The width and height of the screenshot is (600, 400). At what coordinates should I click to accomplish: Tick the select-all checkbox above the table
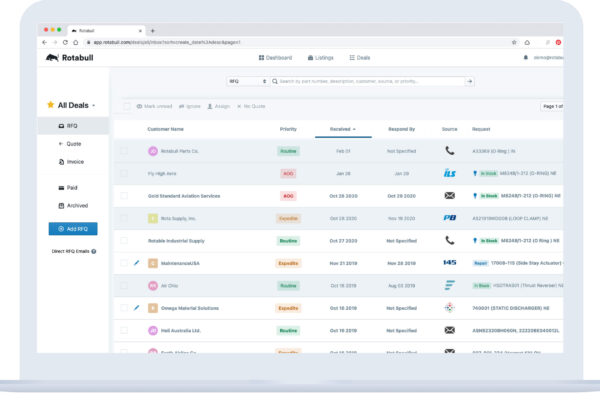coord(125,105)
